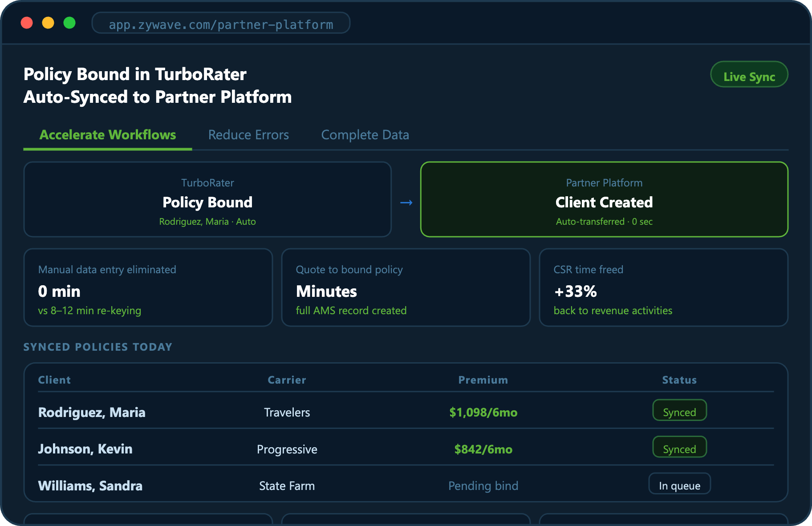Focus the app.zywave.com address bar
Viewport: 812px width, 526px height.
221,24
